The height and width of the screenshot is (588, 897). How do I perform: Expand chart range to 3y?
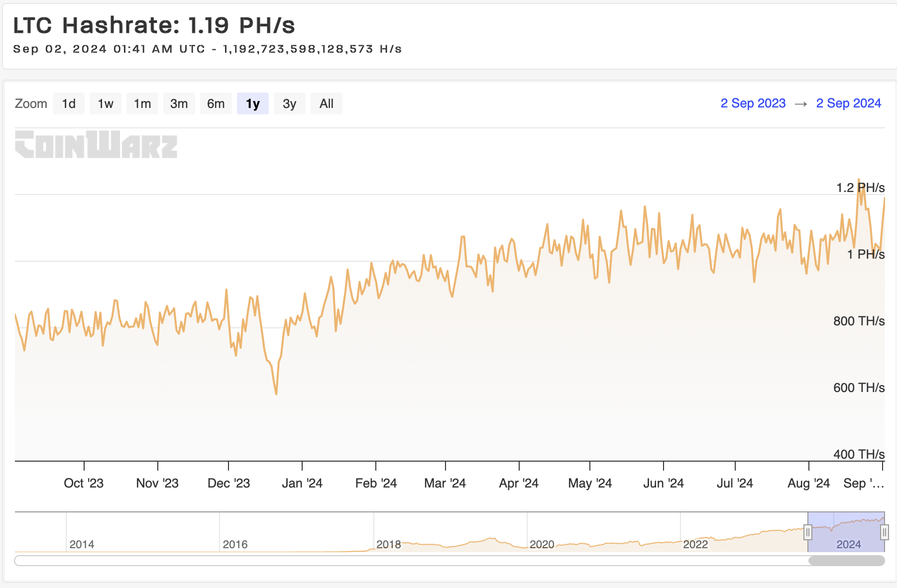click(x=290, y=103)
